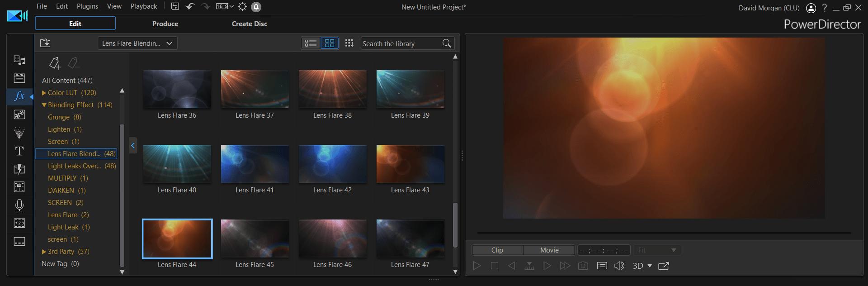
Task: Switch library to icon thumbnail view
Action: tap(330, 43)
